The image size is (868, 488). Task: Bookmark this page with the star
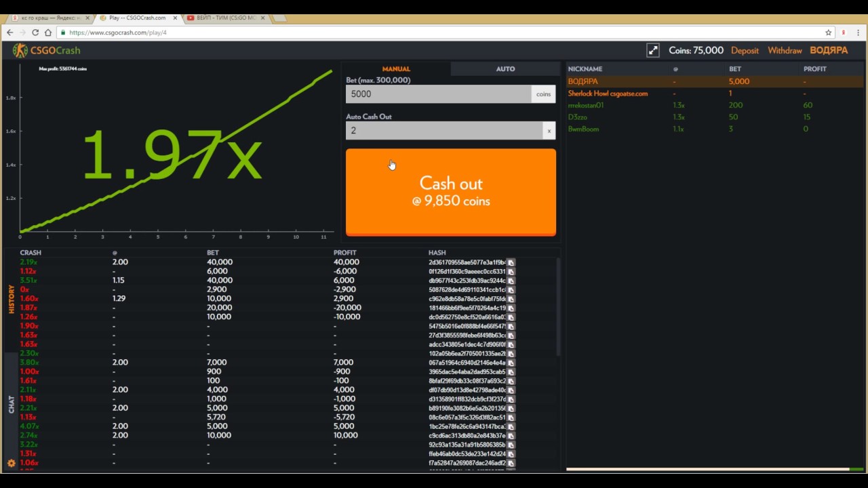pos(828,32)
